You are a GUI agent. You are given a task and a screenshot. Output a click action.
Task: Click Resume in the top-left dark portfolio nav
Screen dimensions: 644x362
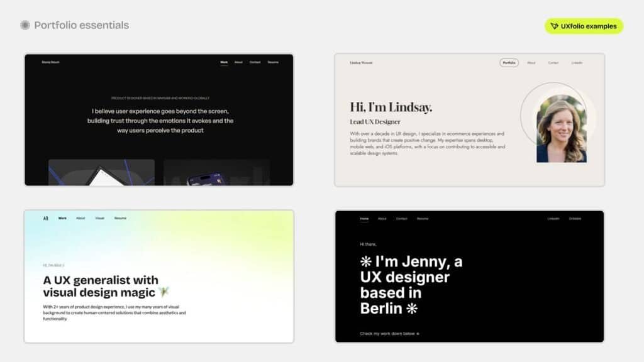[x=273, y=62]
